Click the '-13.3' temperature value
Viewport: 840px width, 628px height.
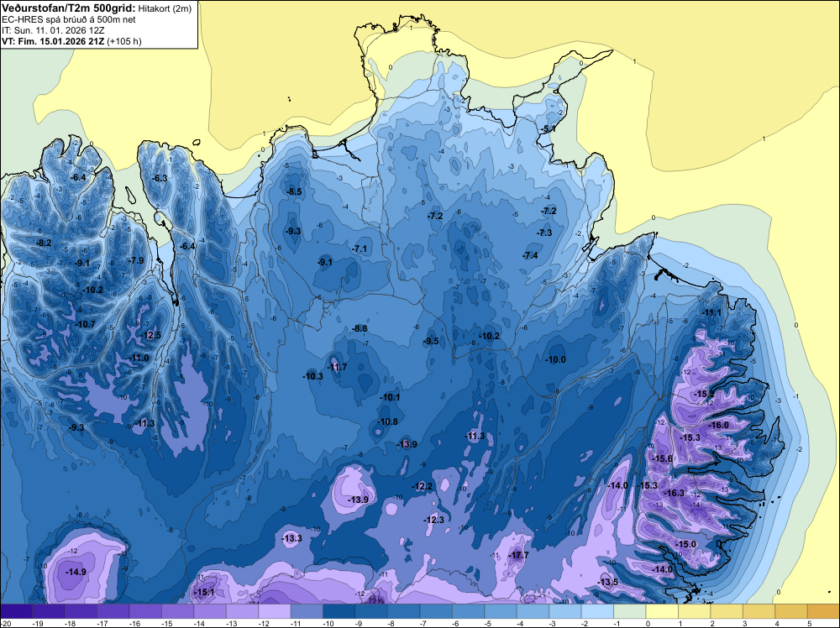pos(292,539)
